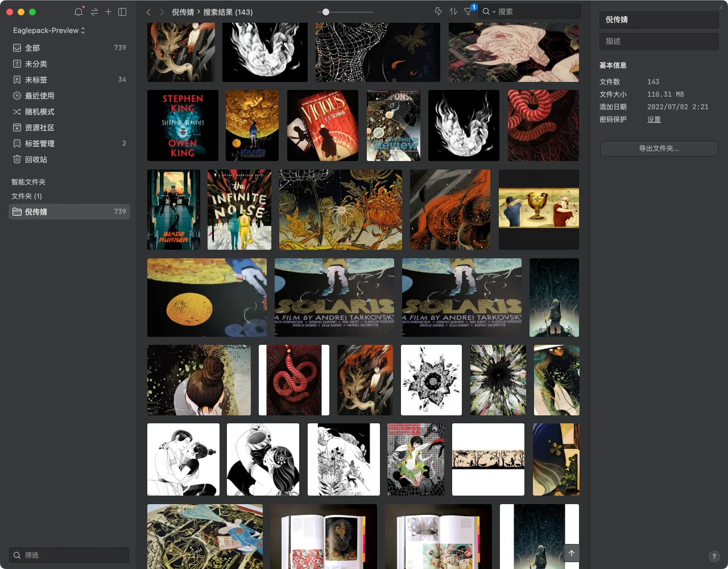Open the search magnifier dropdown
The image size is (728, 569).
coord(489,11)
